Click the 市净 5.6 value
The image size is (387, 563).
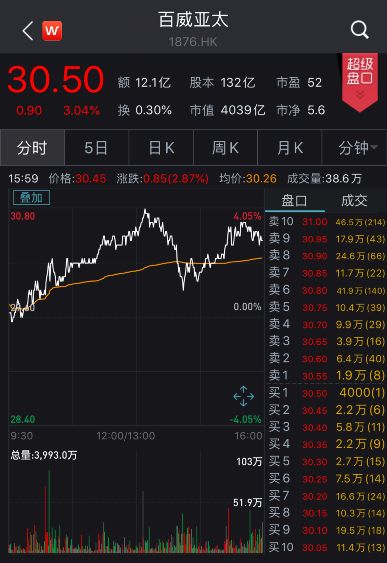pyautogui.click(x=301, y=110)
